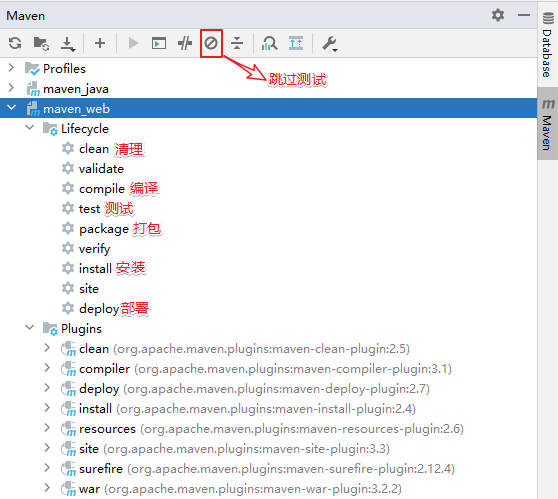Click Generate Sources and Update Folders icon
This screenshot has height=499, width=558.
(x=41, y=43)
